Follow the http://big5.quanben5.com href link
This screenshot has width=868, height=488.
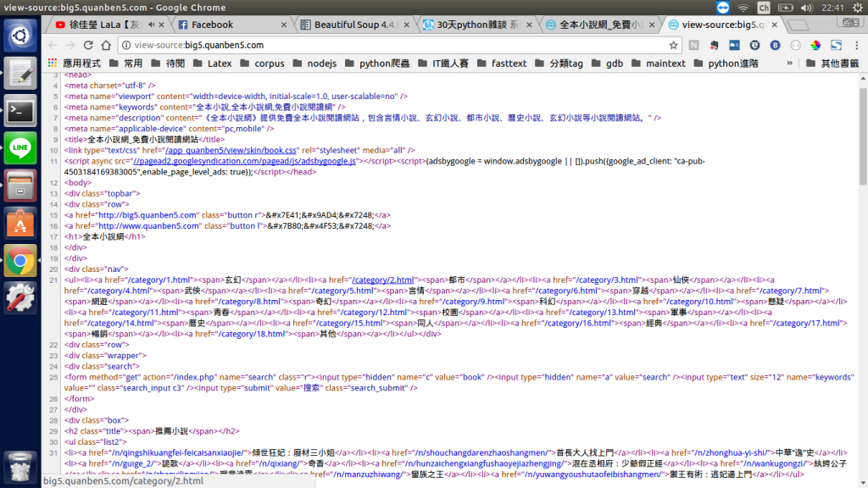pos(147,214)
